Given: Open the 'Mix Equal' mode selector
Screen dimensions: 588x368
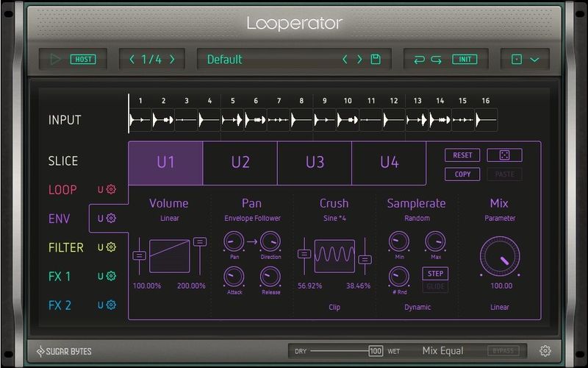Looking at the screenshot, I should [443, 351].
